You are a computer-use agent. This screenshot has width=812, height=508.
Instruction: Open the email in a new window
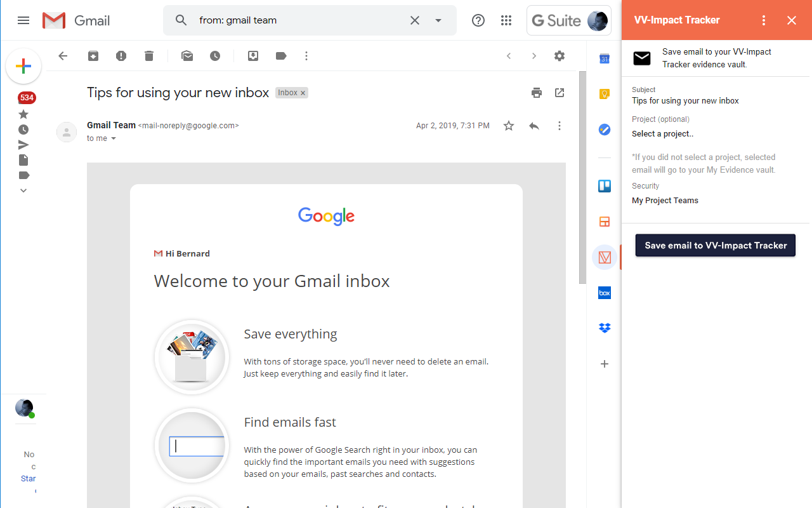(x=560, y=93)
